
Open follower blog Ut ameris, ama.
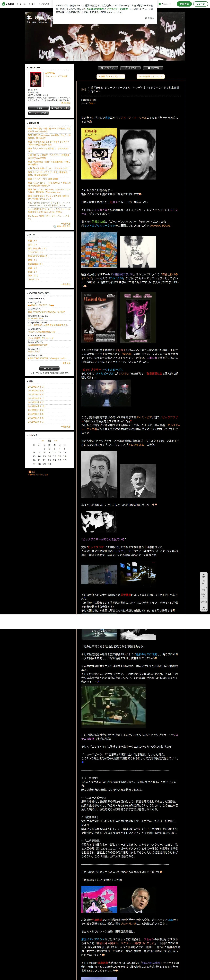click(36, 318)
